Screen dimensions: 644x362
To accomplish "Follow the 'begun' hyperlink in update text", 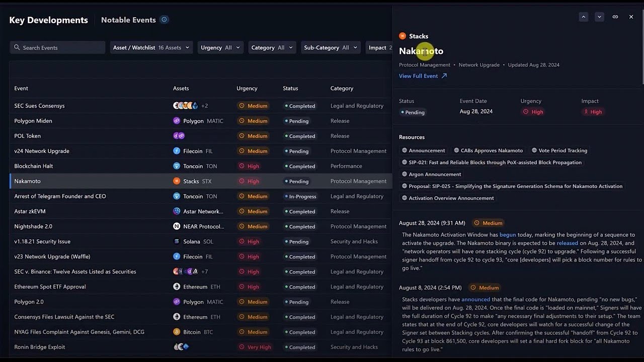I will coord(508,235).
